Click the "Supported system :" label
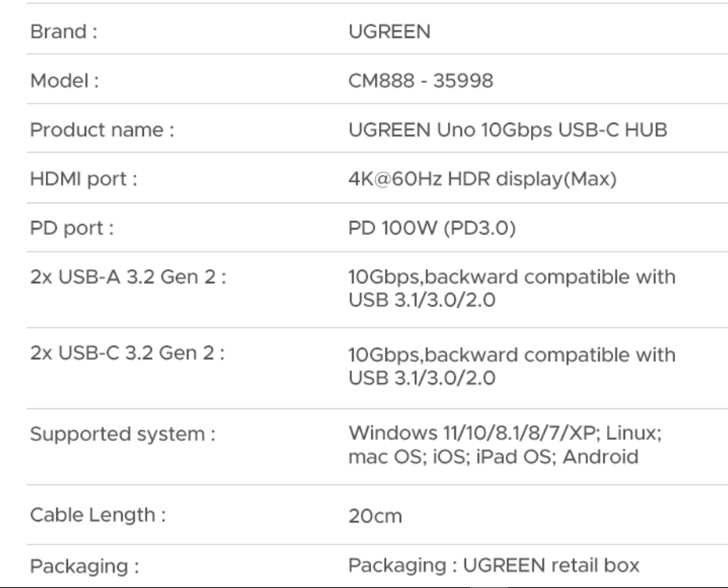Viewport: 728px width, 588px height. (123, 434)
